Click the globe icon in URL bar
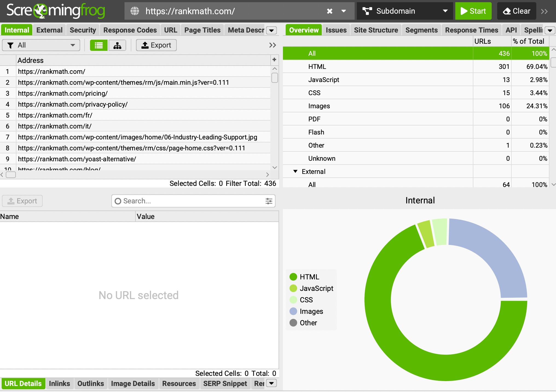This screenshot has height=392, width=556. pos(135,11)
